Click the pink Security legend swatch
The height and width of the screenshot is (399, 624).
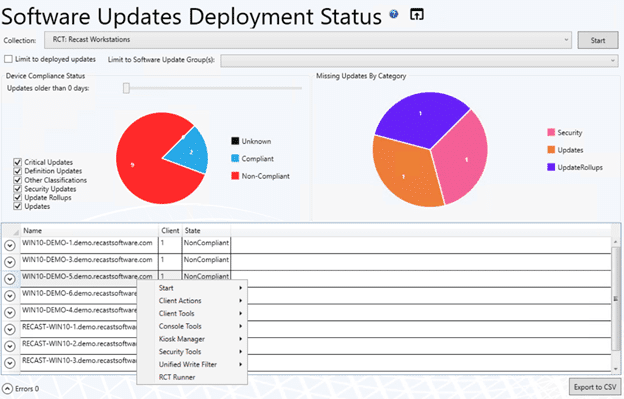click(551, 132)
